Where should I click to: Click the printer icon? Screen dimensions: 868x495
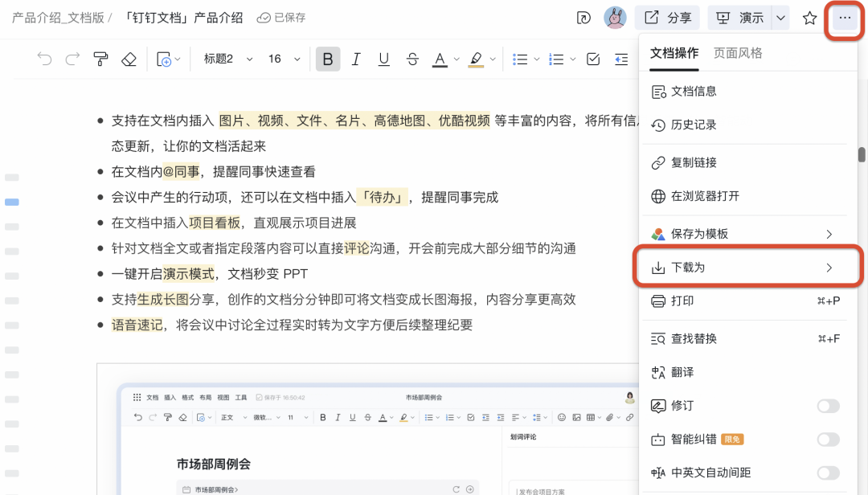coord(658,301)
